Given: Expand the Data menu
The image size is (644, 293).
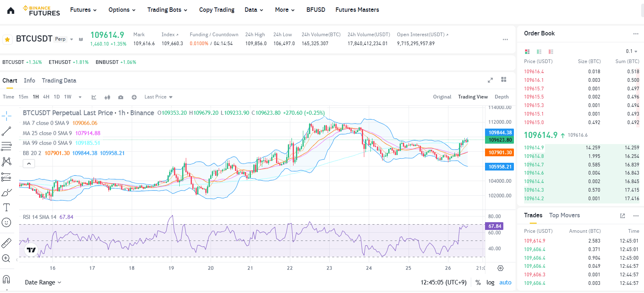Looking at the screenshot, I should (x=254, y=10).
